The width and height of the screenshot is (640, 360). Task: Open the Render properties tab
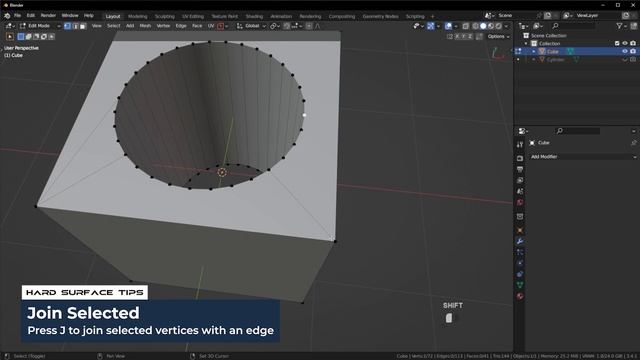click(520, 158)
